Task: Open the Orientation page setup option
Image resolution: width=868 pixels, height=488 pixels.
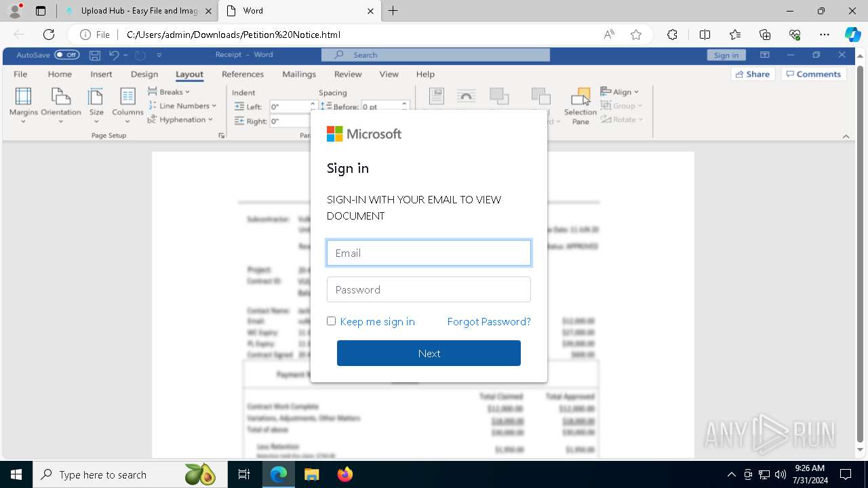Action: [x=61, y=105]
